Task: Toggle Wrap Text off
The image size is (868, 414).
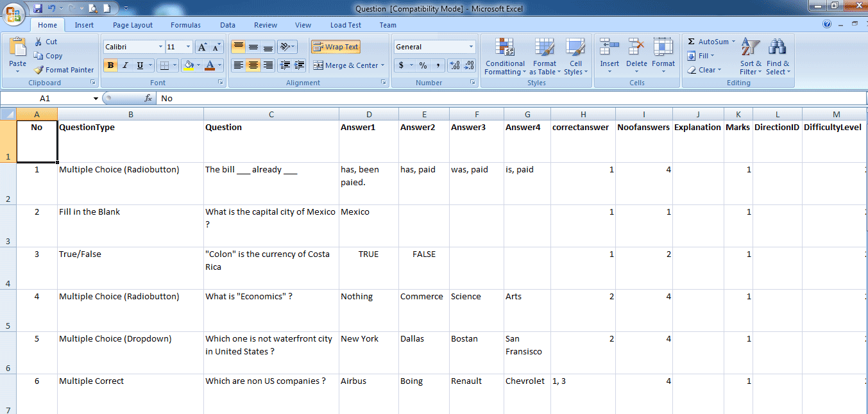Action: (x=336, y=46)
